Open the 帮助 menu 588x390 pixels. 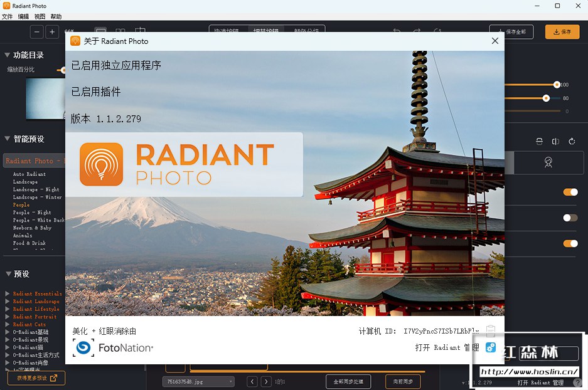[56, 16]
